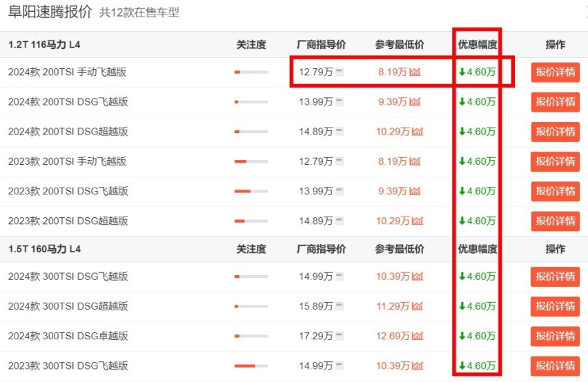Select reference price 10.29万 for 2024款 200TSI DSG超越版
This screenshot has width=588, height=382.
pyautogui.click(x=393, y=132)
